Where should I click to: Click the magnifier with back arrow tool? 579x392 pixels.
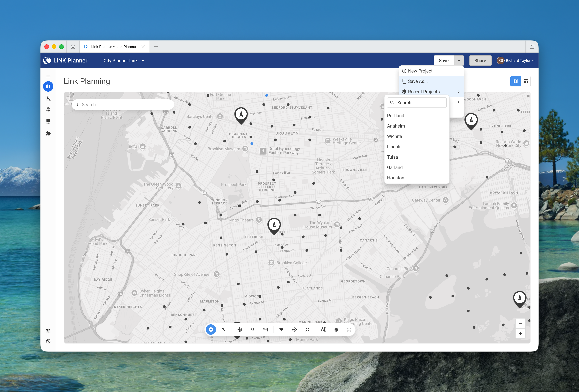coord(253,330)
